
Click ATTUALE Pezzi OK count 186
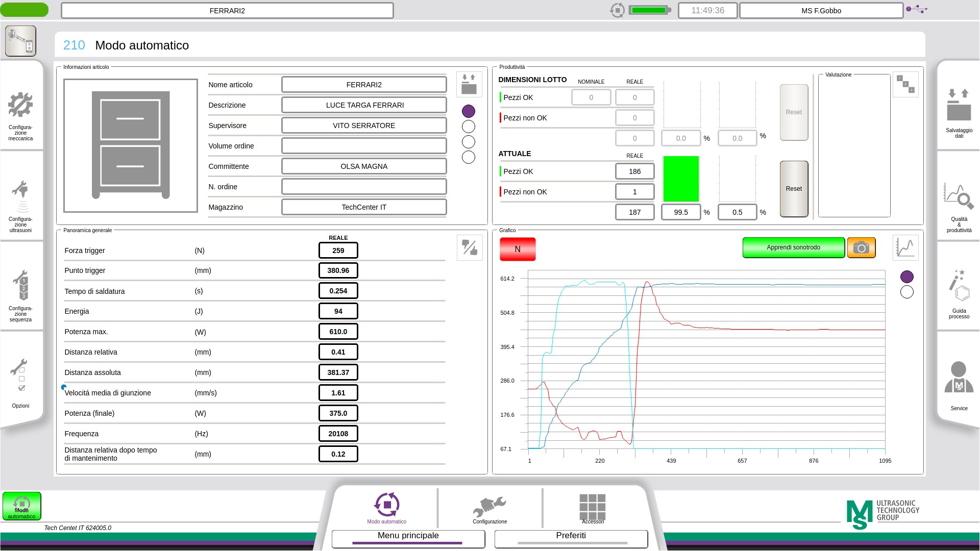635,171
